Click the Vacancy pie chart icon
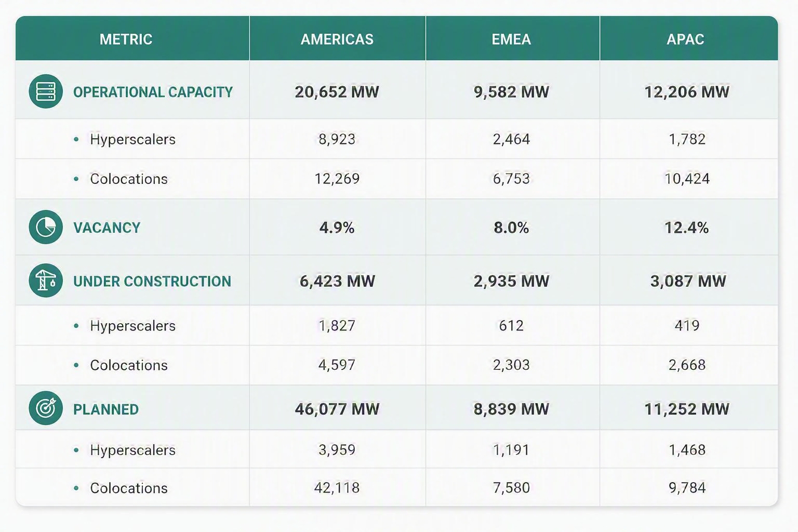798x532 pixels. (x=46, y=227)
